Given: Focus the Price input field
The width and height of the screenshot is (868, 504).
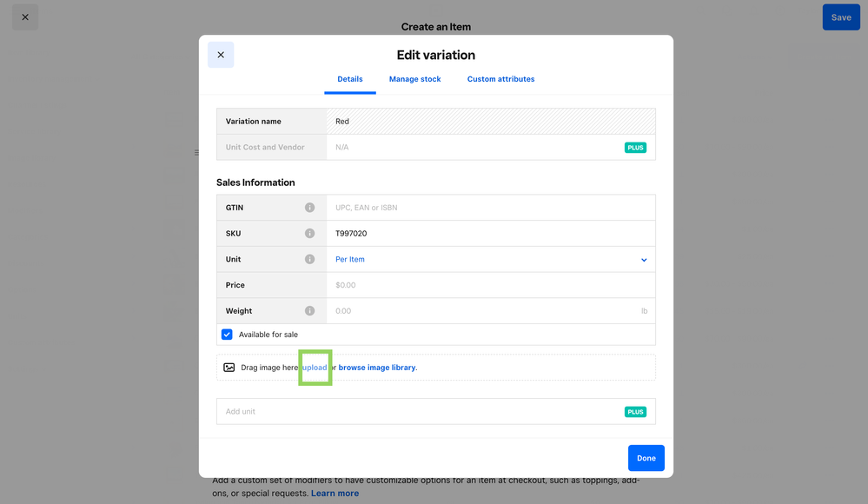Looking at the screenshot, I should (491, 285).
